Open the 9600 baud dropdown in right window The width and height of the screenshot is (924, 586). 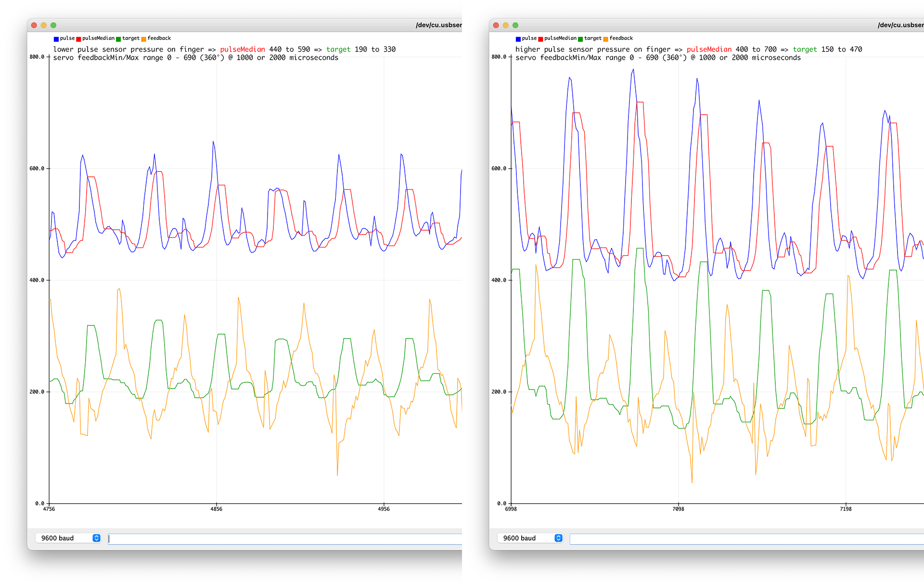click(x=525, y=538)
